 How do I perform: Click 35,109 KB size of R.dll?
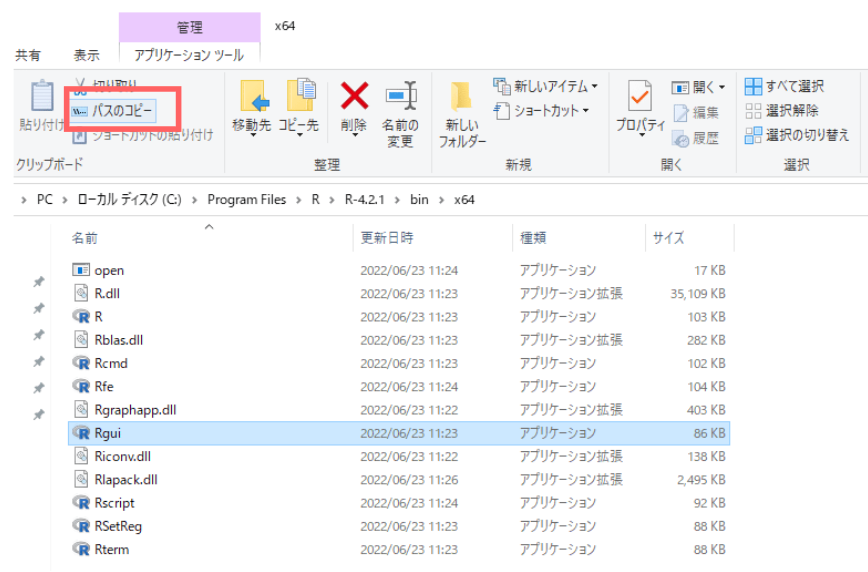pos(698,293)
